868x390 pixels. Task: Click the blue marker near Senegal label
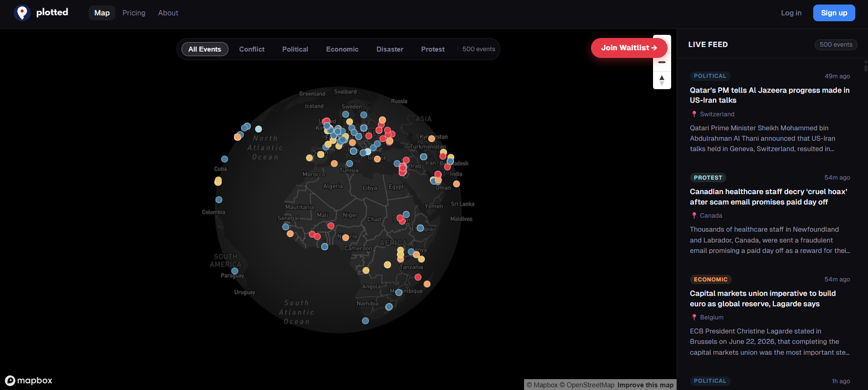click(x=286, y=227)
